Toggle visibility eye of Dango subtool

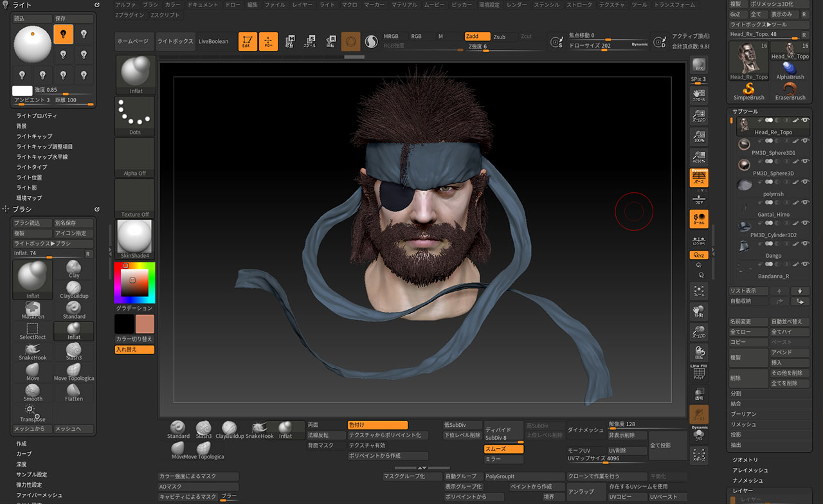[x=805, y=244]
